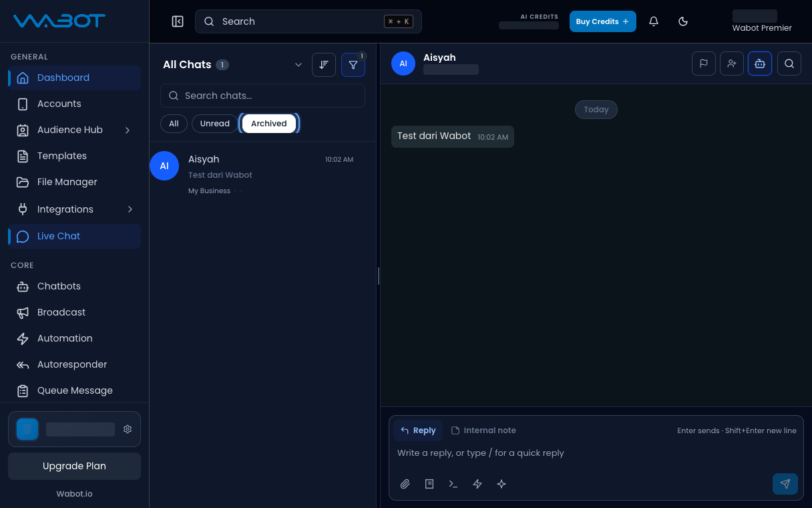Focus the write a reply text box

596,453
